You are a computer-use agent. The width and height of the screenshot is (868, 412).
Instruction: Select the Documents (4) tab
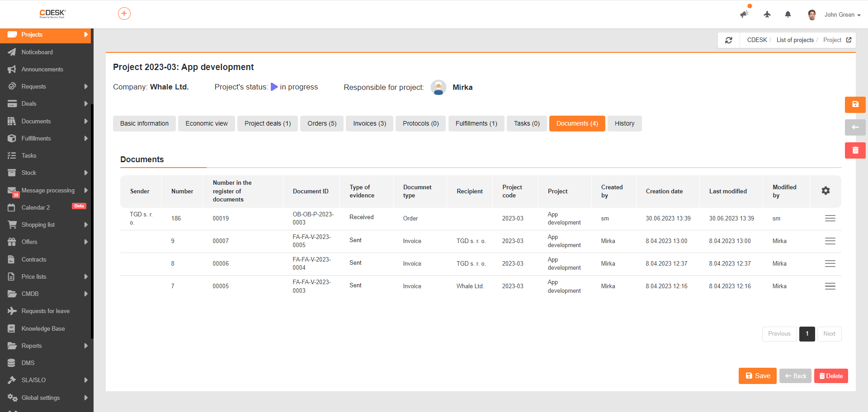pyautogui.click(x=577, y=123)
